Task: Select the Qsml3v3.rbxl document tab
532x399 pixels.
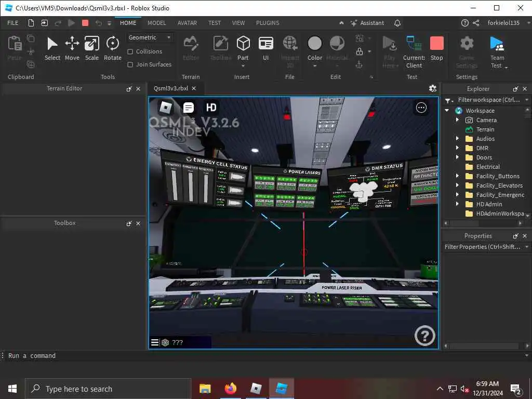Action: pyautogui.click(x=170, y=88)
